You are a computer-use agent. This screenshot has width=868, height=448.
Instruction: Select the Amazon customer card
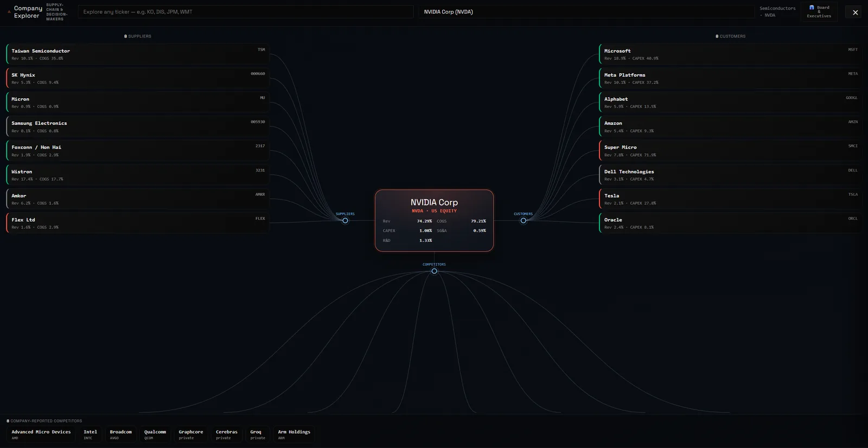coord(730,127)
